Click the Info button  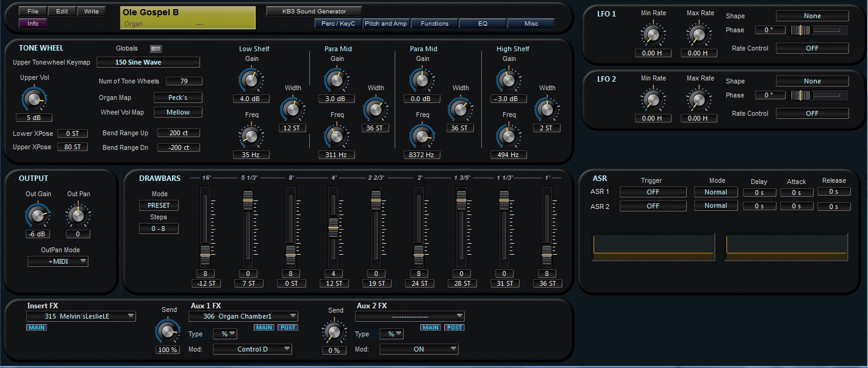click(x=32, y=24)
